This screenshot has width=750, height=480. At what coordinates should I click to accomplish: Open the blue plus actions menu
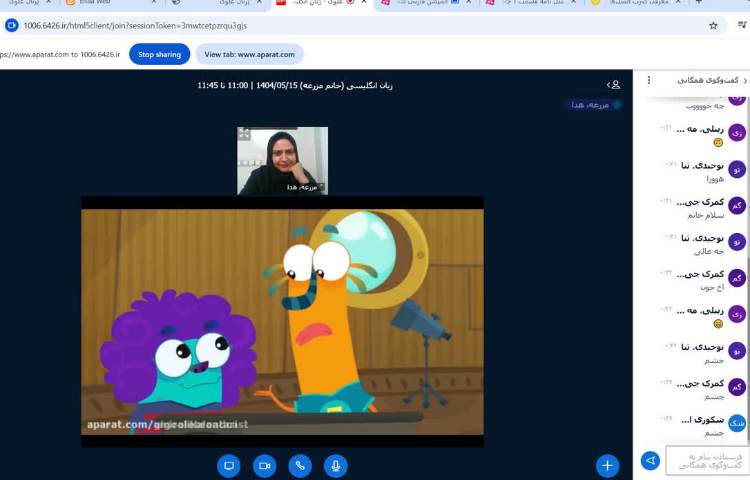pyautogui.click(x=607, y=465)
